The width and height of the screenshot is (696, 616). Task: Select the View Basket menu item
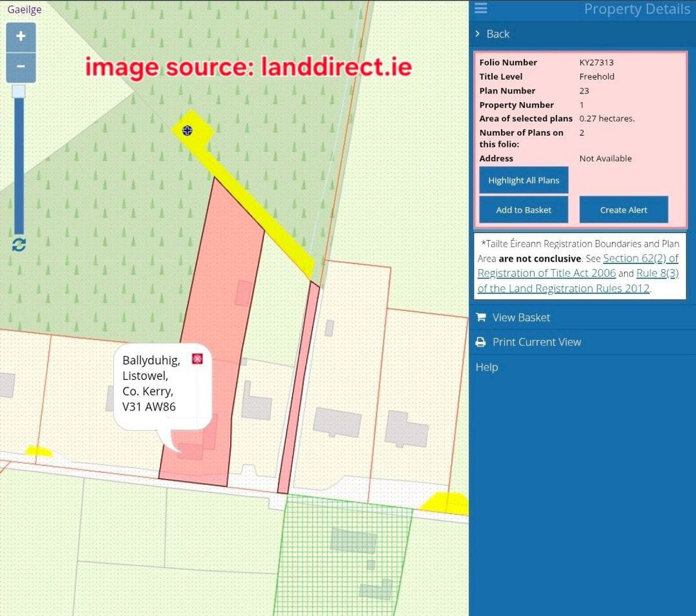[521, 317]
